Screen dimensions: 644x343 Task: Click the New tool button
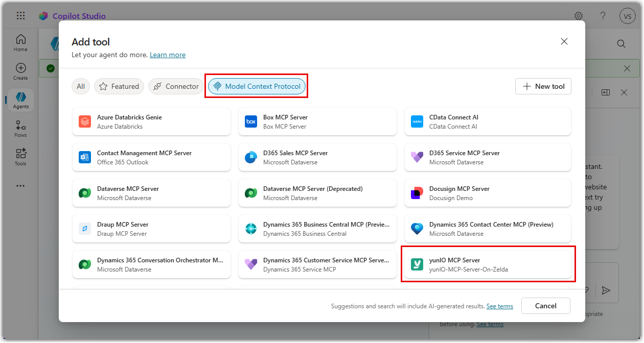point(543,86)
